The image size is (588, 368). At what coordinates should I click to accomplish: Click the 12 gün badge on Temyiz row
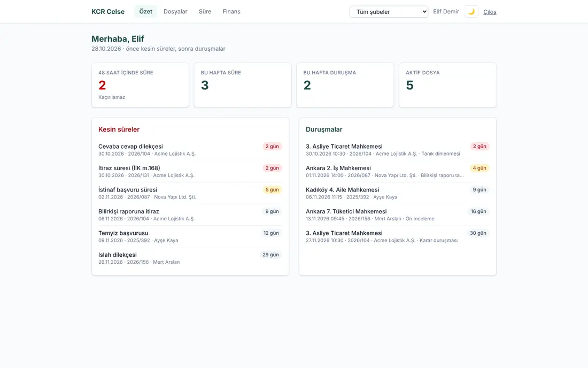(271, 233)
